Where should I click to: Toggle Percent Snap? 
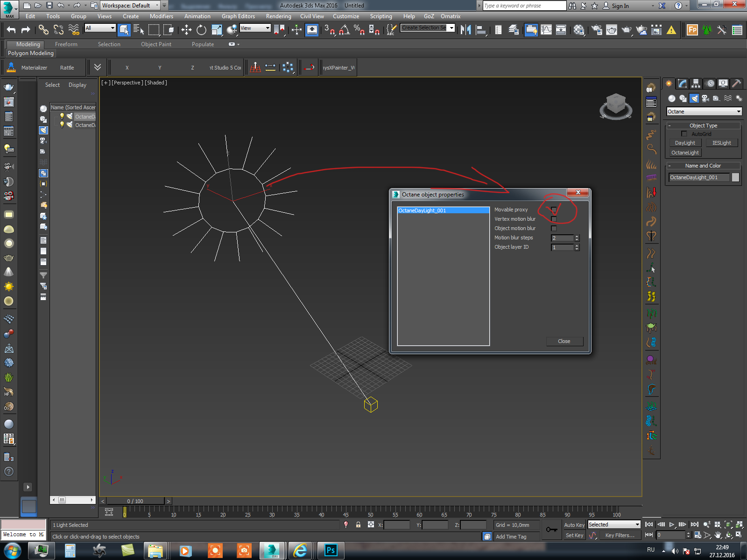click(359, 30)
